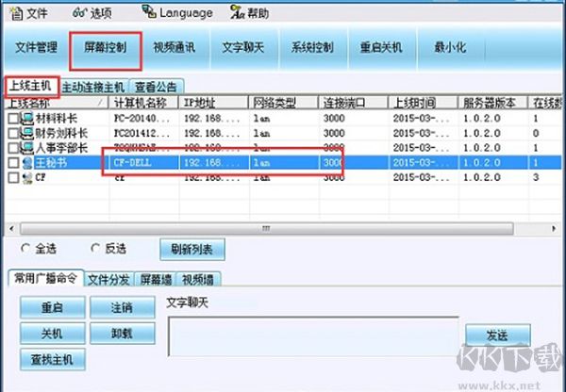This screenshot has height=392, width=566.
Task: Switch to the 文件分发 tab
Action: pyautogui.click(x=108, y=280)
